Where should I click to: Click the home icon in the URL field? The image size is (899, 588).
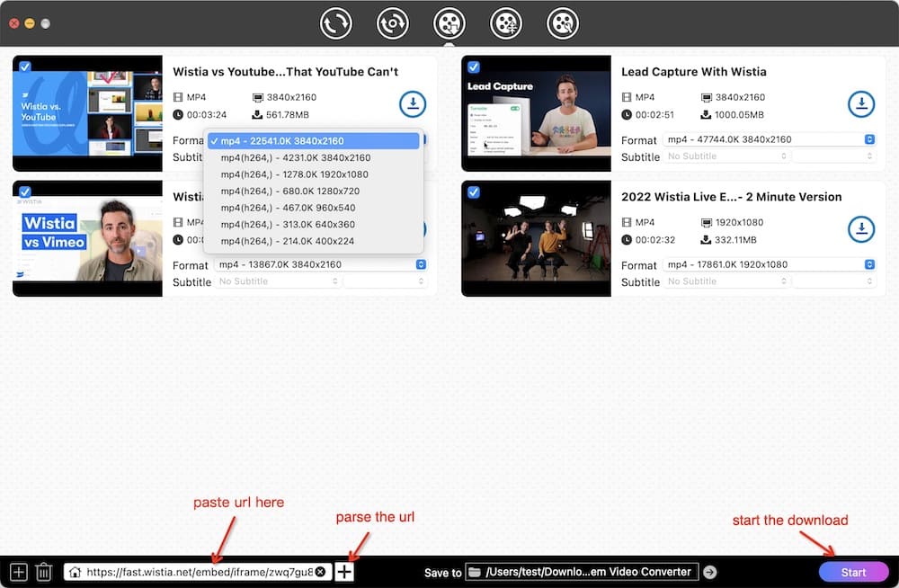coord(75,572)
